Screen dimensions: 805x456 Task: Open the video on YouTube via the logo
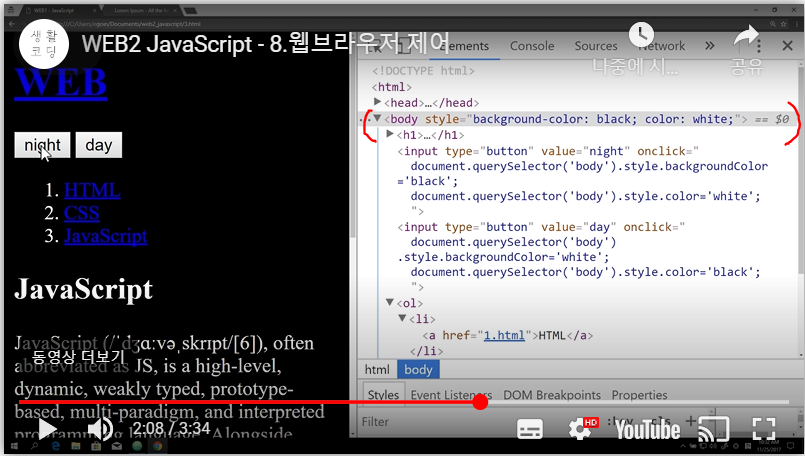(647, 429)
